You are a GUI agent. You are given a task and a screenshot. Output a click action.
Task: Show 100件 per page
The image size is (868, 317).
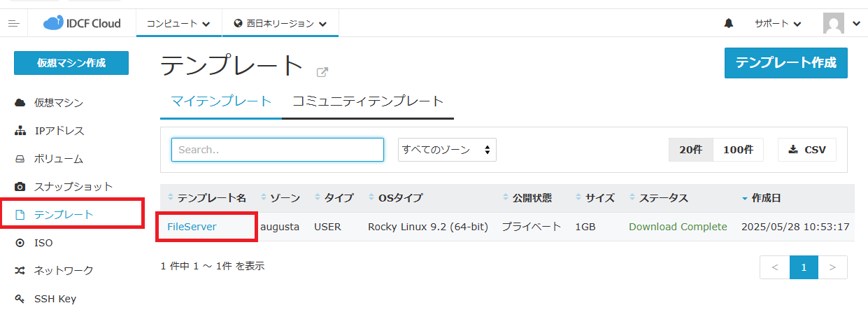pyautogui.click(x=738, y=150)
